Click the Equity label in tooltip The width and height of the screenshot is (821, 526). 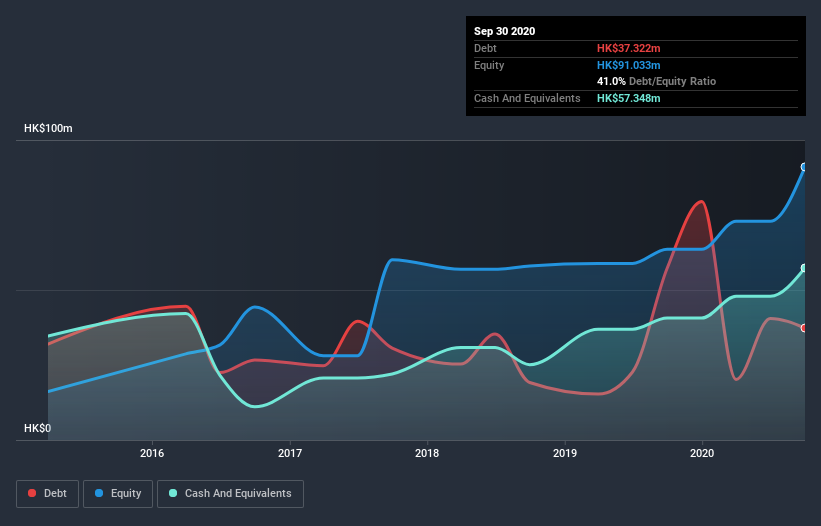489,65
